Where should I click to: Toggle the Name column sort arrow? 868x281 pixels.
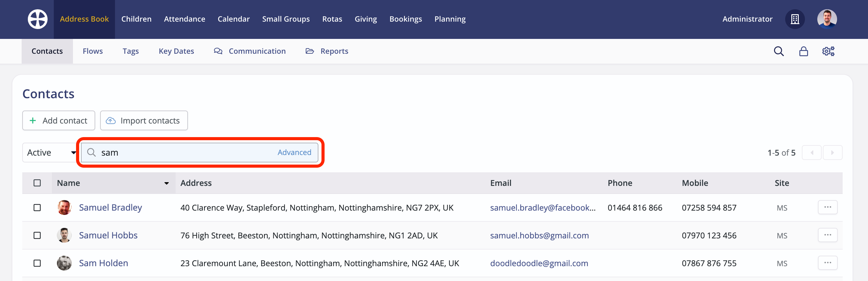coord(166,183)
